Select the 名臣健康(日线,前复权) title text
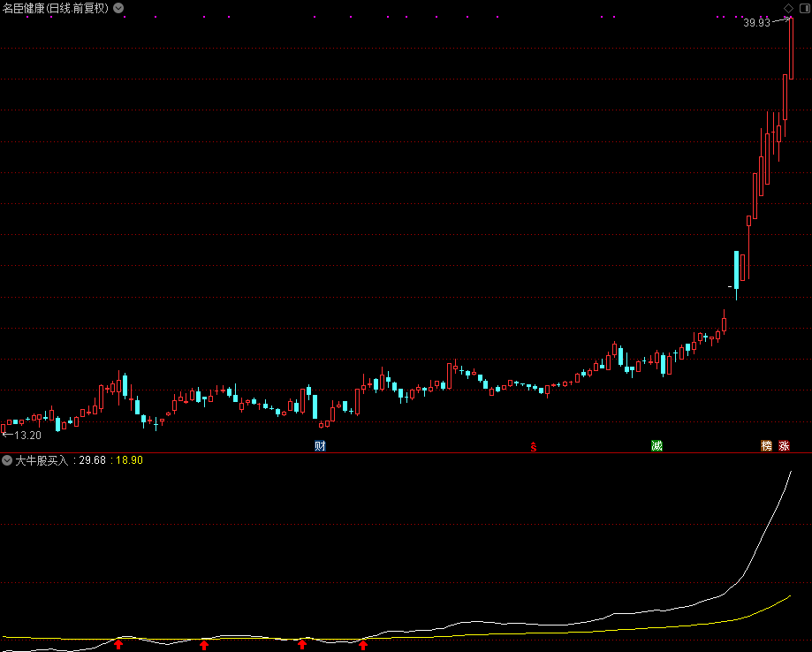The height and width of the screenshot is (652, 812). [56, 8]
